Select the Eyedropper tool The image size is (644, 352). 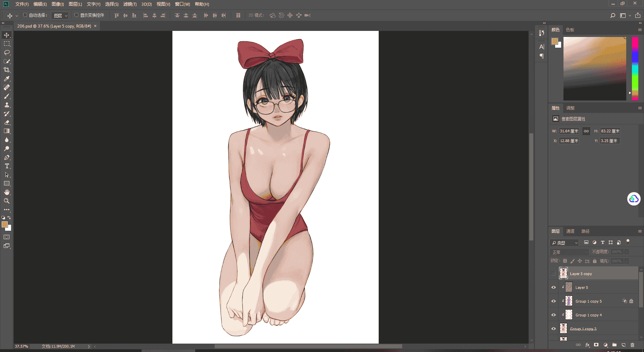7,79
